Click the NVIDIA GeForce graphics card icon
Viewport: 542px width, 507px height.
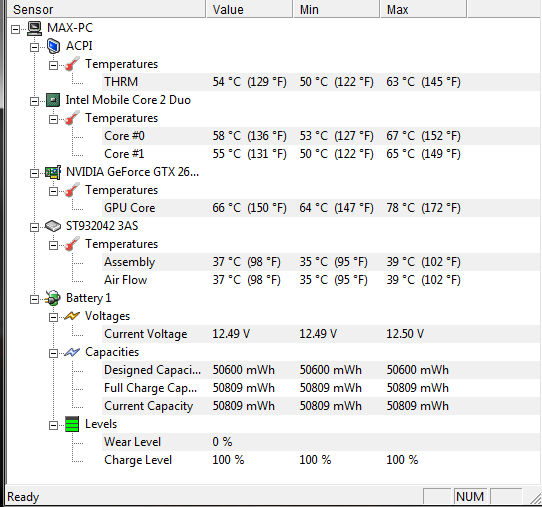[53, 172]
